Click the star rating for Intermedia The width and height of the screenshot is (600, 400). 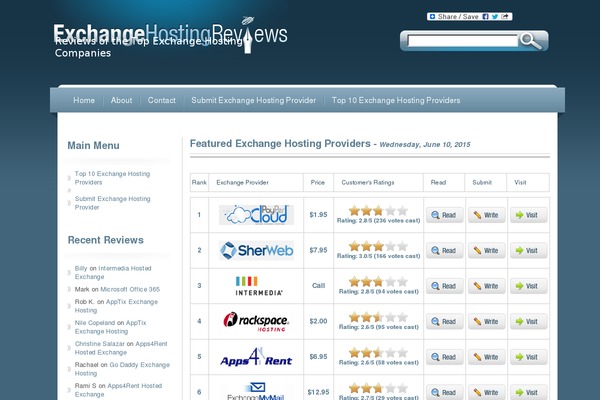[378, 282]
